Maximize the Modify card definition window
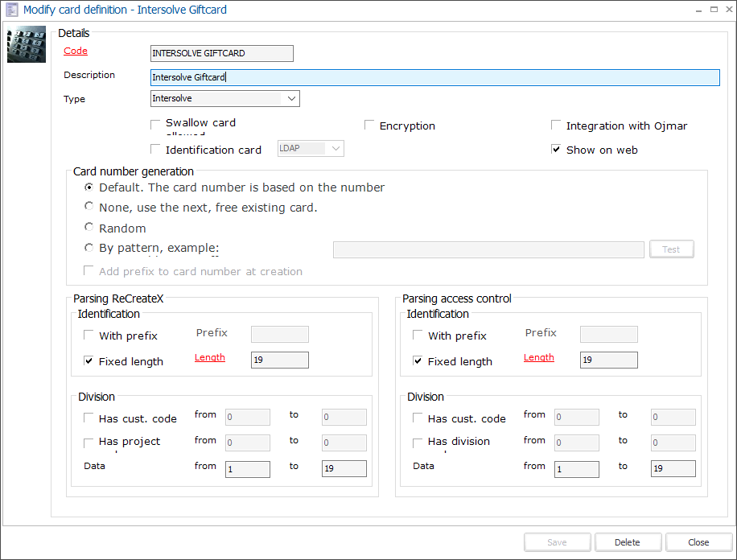Viewport: 737px width, 560px height. 712,10
